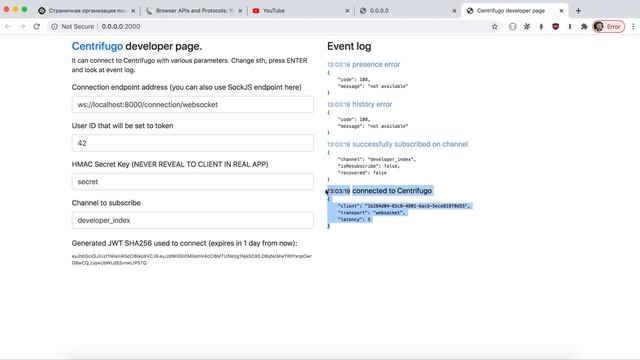Bookmark this page with the star icon
This screenshot has height=360, width=640.
click(x=495, y=27)
